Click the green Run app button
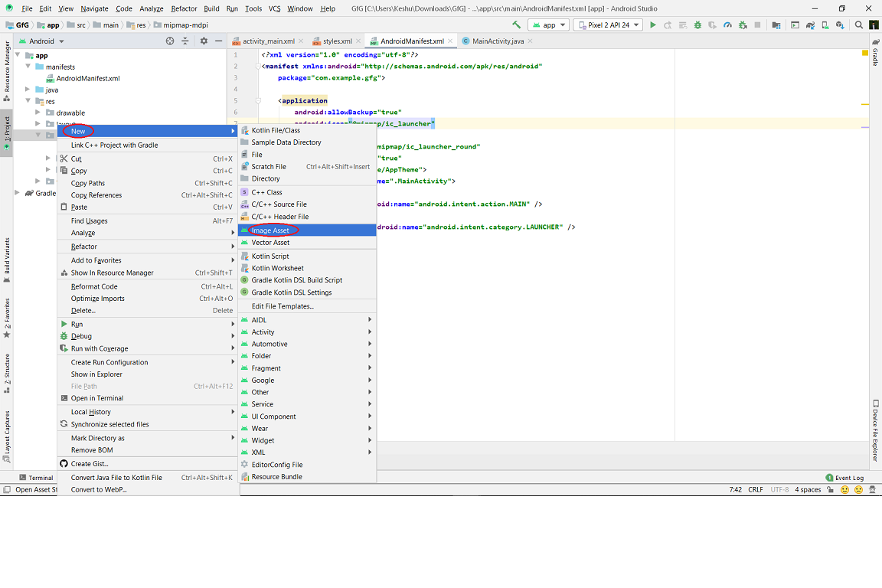The image size is (882, 588). click(653, 25)
